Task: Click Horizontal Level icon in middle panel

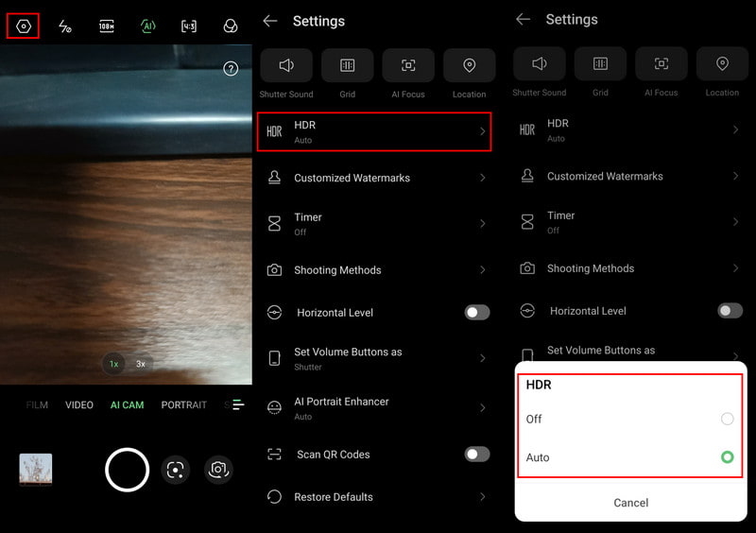Action: click(x=274, y=313)
